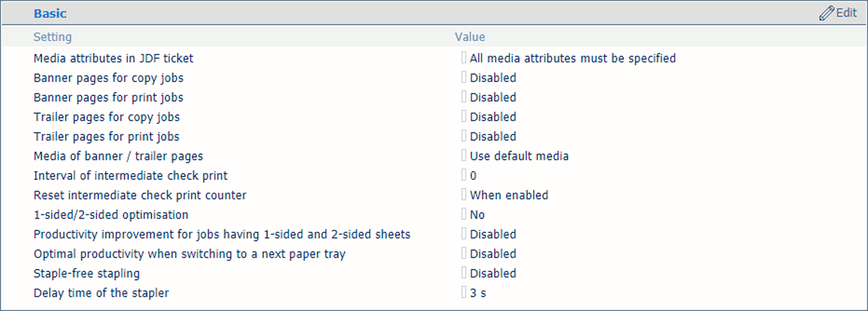Select Delay time of the stapler setting

[101, 293]
